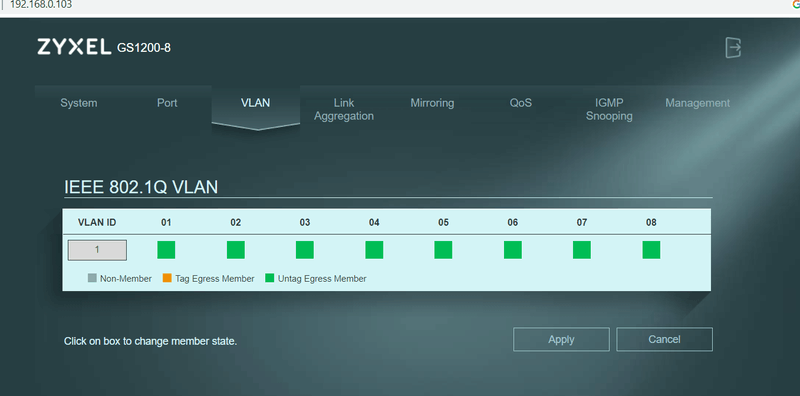The image size is (800, 396).
Task: Open the System tab
Action: 79,103
